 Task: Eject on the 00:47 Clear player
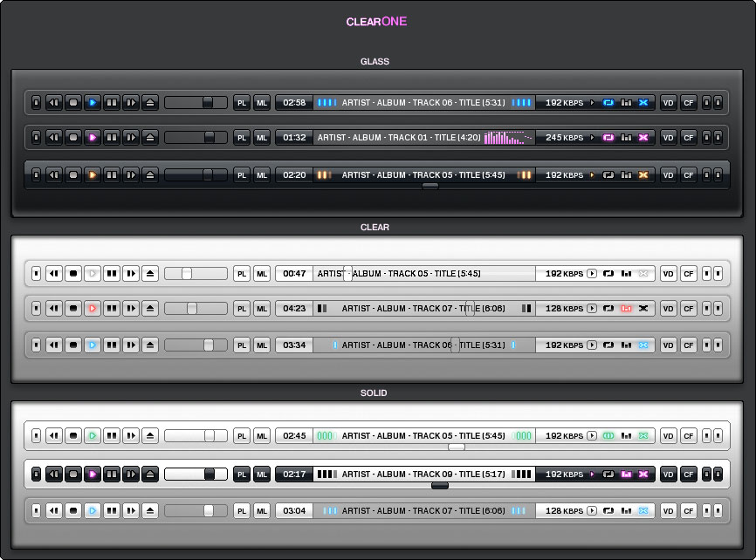[x=150, y=274]
